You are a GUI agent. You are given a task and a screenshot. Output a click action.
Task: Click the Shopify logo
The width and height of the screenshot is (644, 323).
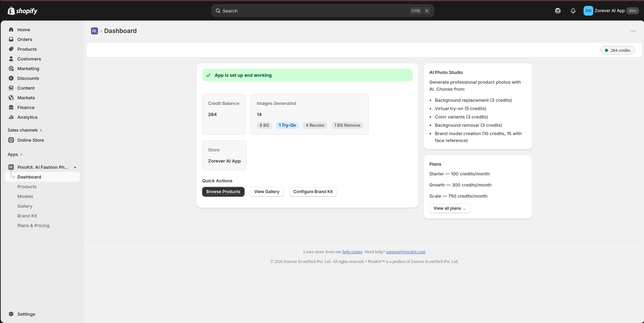(23, 11)
